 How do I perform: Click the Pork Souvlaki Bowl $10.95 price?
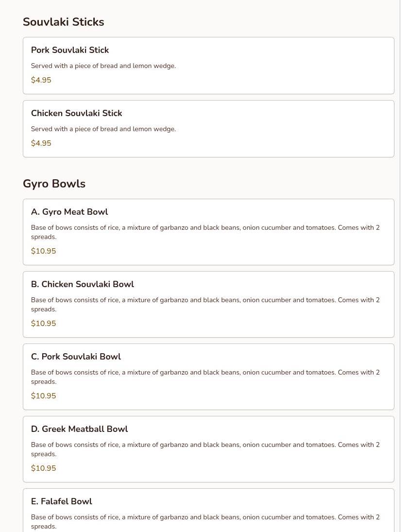click(43, 396)
